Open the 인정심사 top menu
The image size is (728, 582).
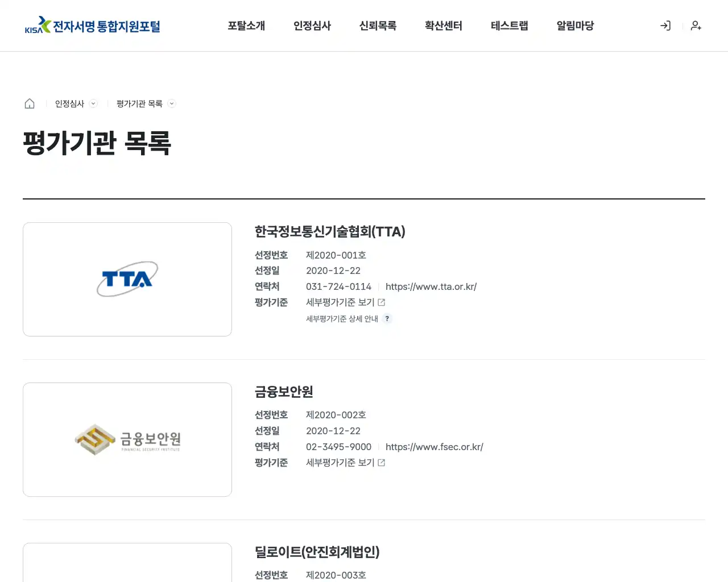click(x=312, y=26)
